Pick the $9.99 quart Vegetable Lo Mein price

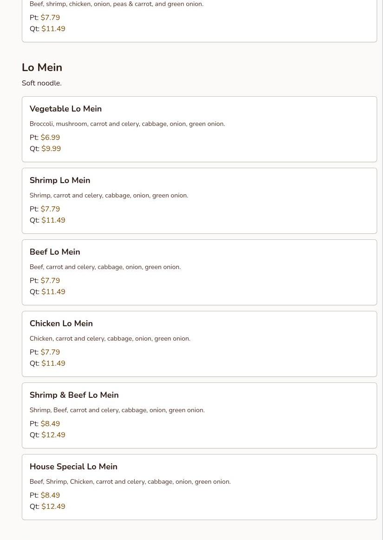[x=51, y=149]
